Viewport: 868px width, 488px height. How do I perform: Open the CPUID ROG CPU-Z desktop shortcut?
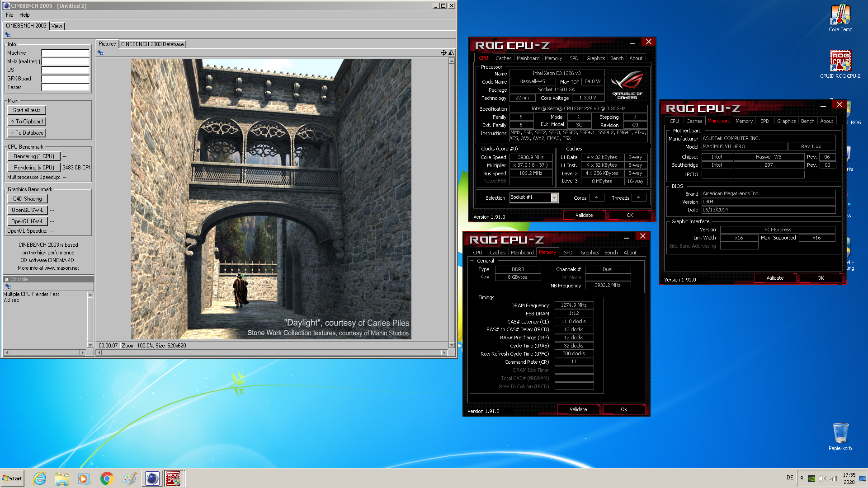pyautogui.click(x=840, y=64)
